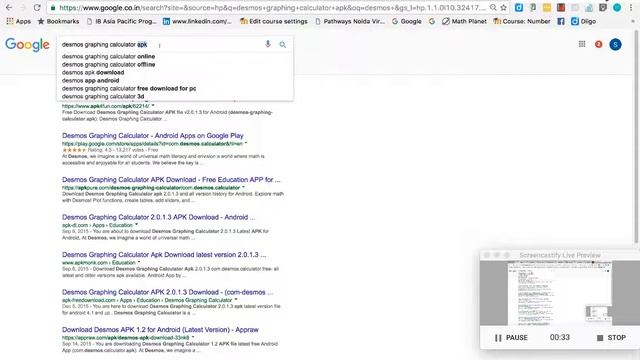Open 'Desmos Graphing Calculator 2.0.1.3 APK Download' result

tap(158, 217)
